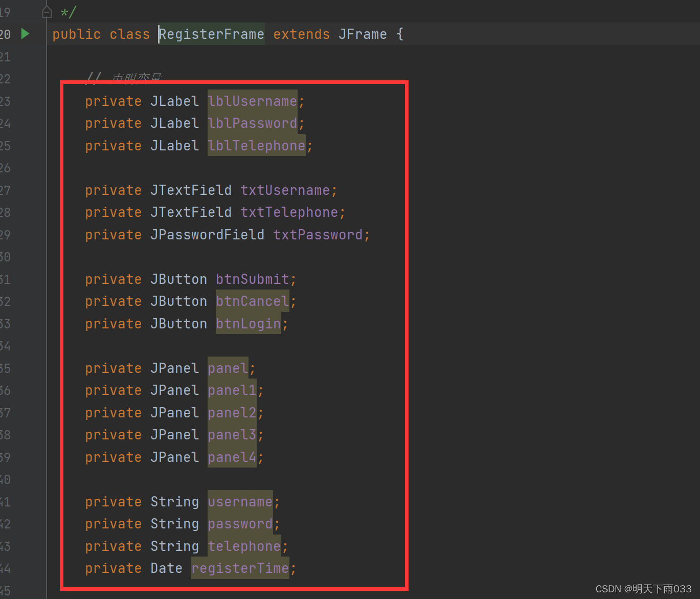
Task: Click the panel1 variable
Action: [232, 390]
